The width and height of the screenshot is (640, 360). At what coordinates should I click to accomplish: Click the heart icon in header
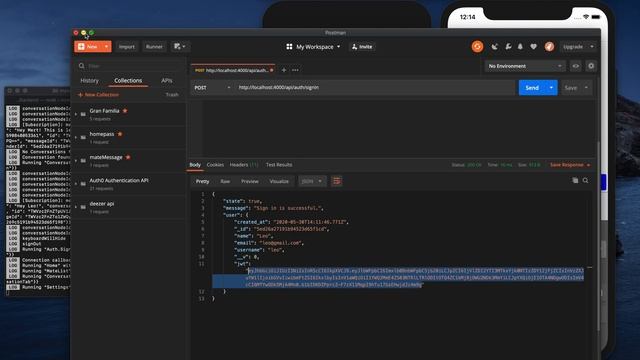[x=533, y=47]
